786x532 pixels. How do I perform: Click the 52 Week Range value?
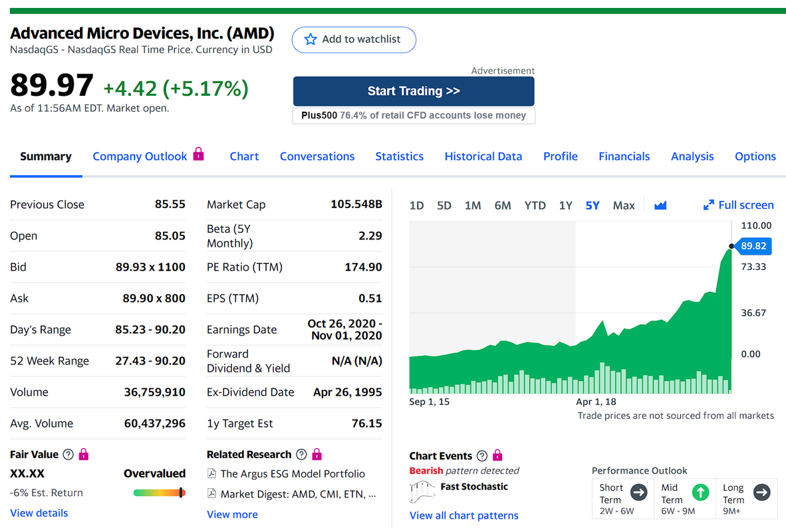tap(150, 360)
